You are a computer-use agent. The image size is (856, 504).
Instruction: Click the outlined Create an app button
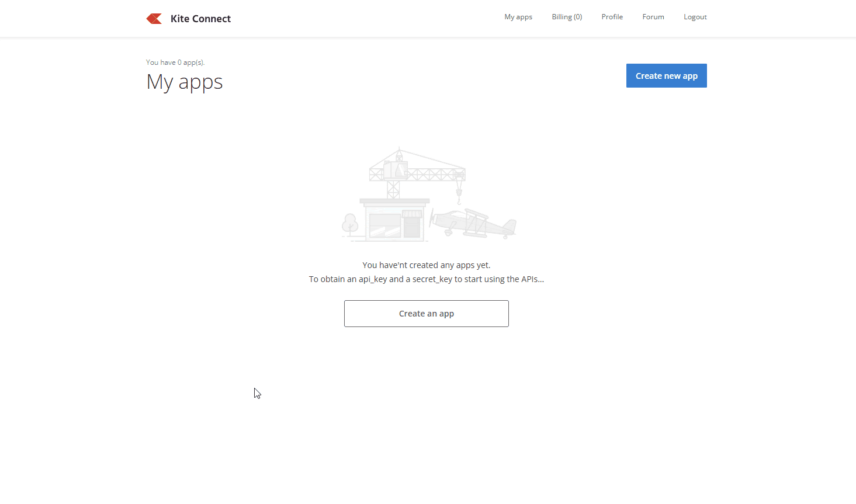(x=426, y=314)
